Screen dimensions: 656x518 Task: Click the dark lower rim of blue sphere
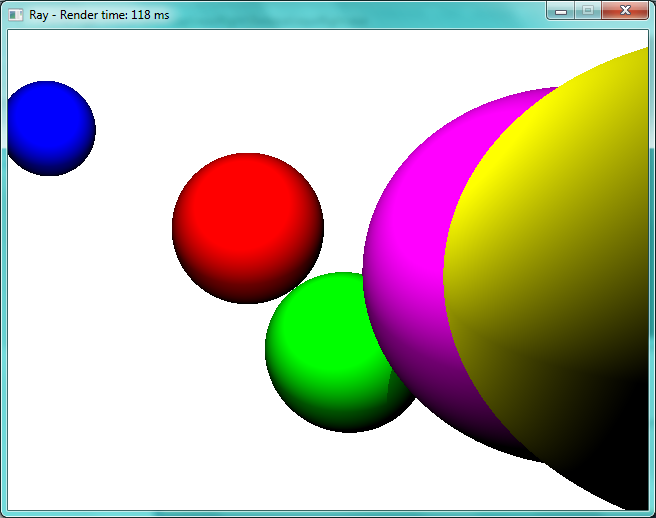click(x=52, y=168)
